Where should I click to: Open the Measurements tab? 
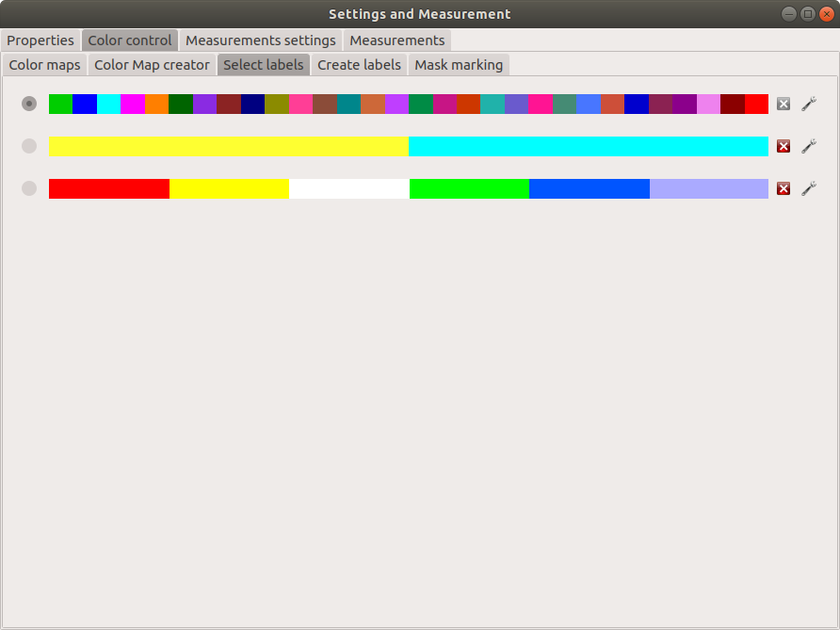pyautogui.click(x=397, y=40)
